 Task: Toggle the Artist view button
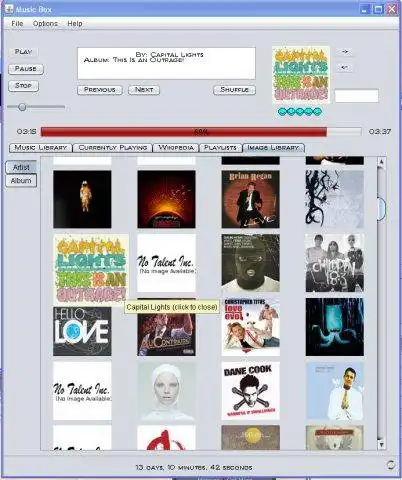coord(21,167)
